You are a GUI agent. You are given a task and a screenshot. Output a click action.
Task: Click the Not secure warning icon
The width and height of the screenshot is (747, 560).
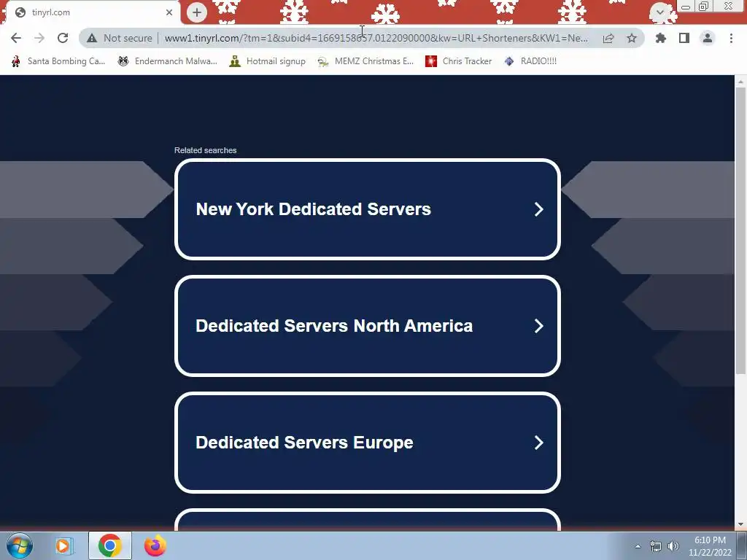[92, 38]
